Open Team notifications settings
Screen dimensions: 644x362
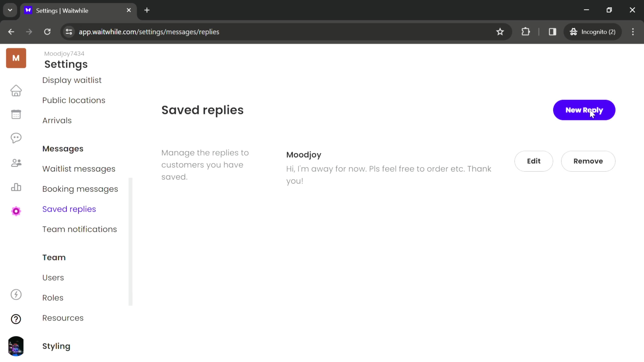(80, 229)
